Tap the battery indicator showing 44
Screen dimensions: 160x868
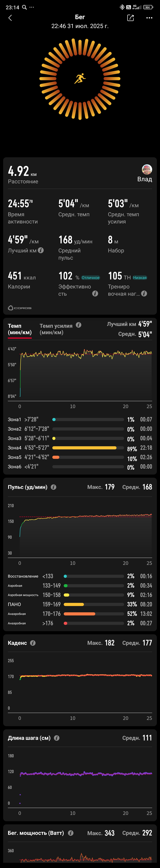pyautogui.click(x=148, y=7)
